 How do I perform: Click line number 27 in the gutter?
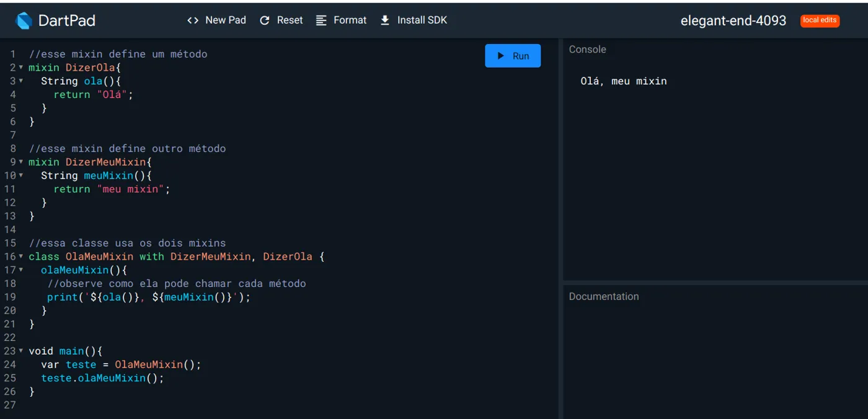point(9,405)
